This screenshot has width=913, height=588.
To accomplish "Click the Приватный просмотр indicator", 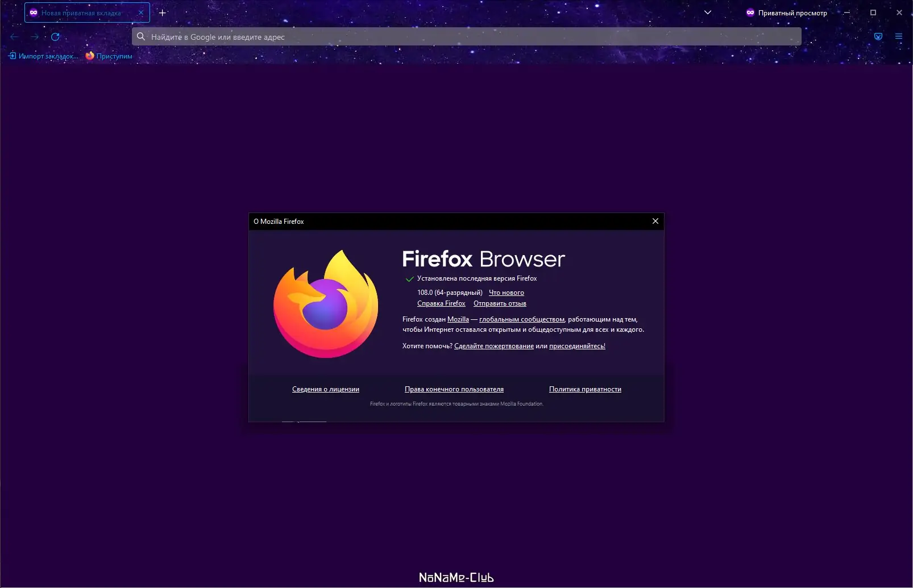I will click(x=786, y=12).
